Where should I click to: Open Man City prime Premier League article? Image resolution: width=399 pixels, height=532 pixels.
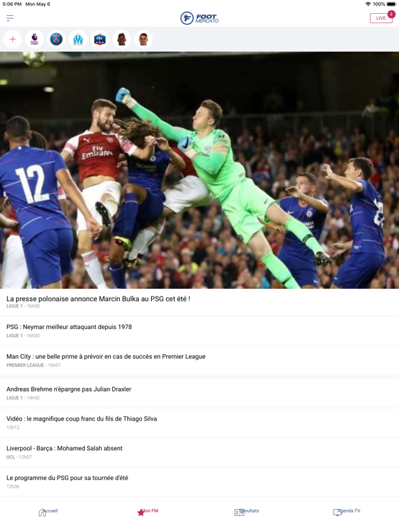coord(199,360)
